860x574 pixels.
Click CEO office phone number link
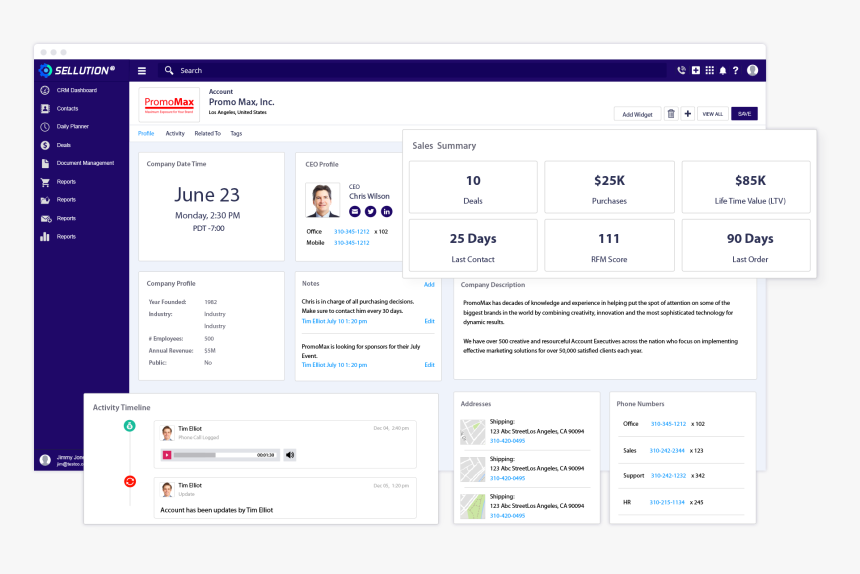click(x=352, y=232)
